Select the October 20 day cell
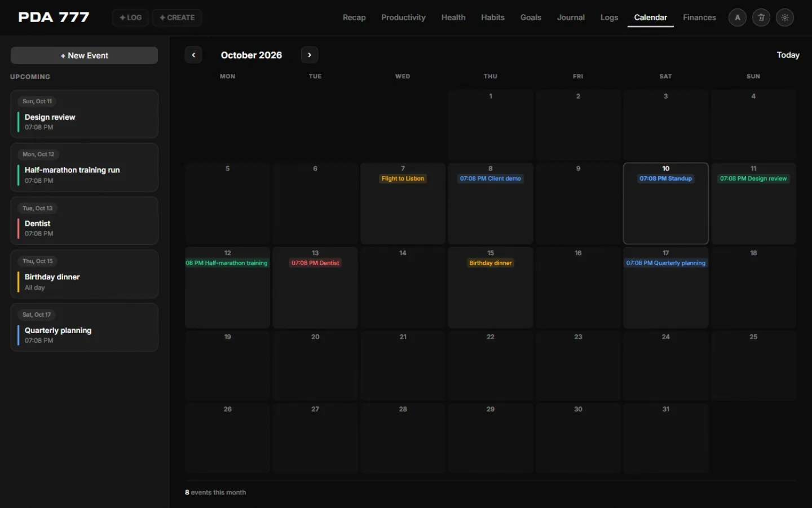The image size is (812, 508). click(x=315, y=366)
